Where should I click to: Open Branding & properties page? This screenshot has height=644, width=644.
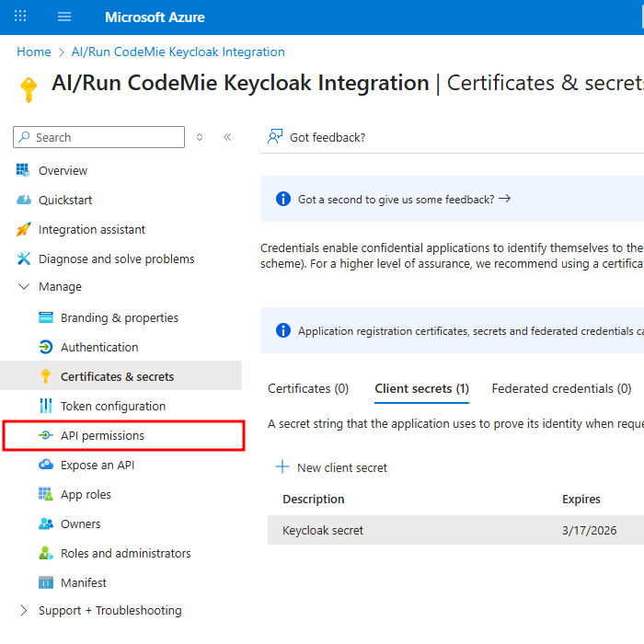tap(120, 317)
